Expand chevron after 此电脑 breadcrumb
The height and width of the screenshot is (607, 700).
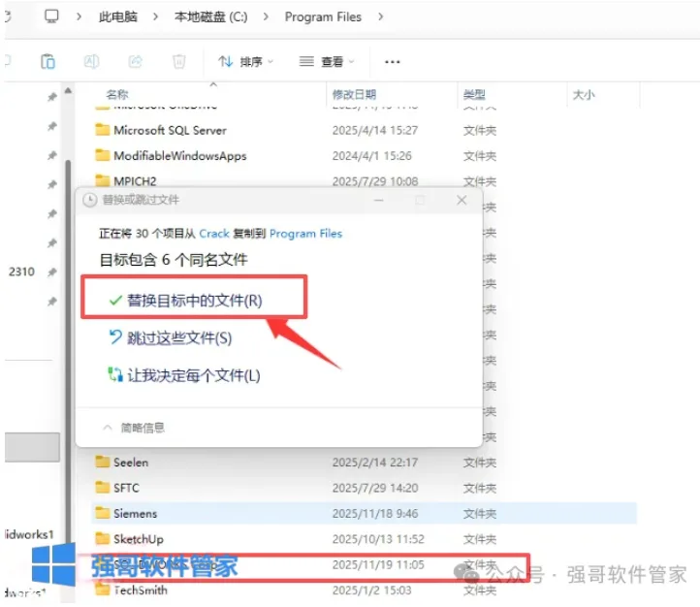point(155,16)
